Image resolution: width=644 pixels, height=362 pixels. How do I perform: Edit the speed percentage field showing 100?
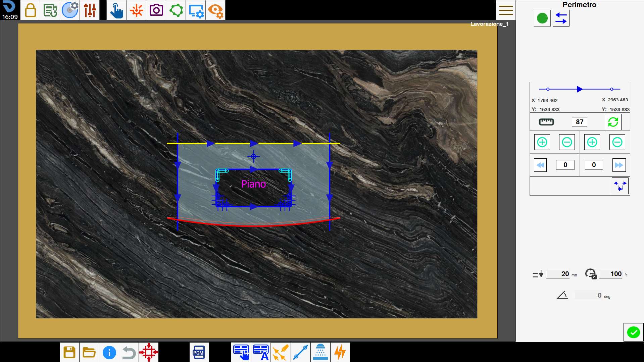pos(611,274)
